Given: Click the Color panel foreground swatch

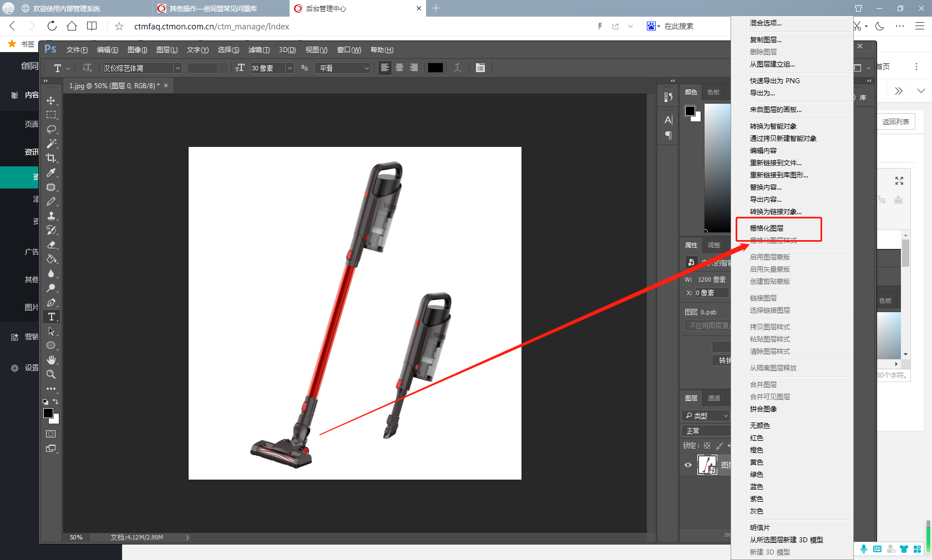Looking at the screenshot, I should click(x=690, y=111).
